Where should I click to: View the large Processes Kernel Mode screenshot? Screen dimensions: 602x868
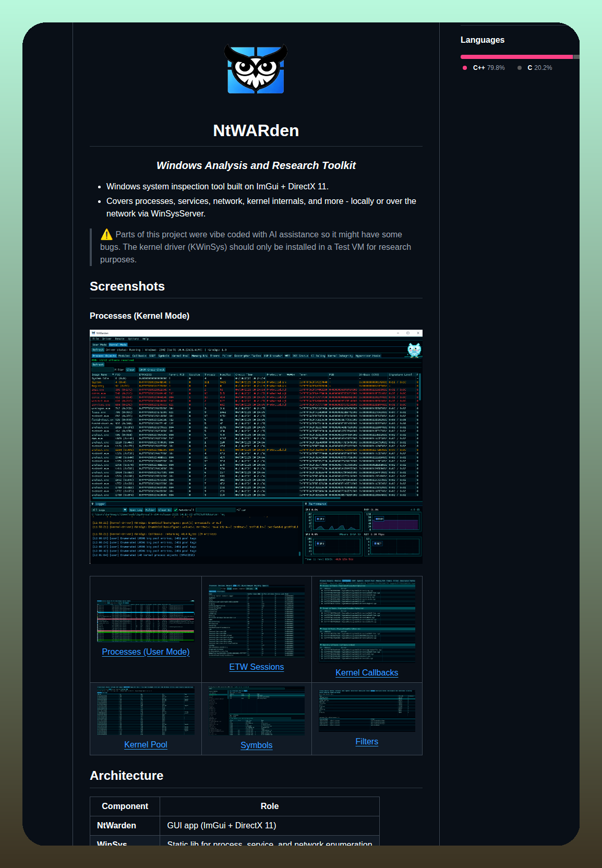click(256, 447)
